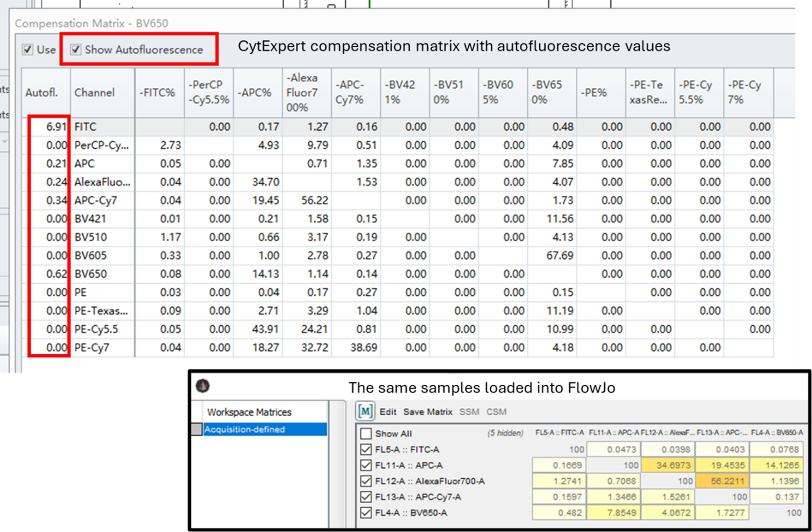The height and width of the screenshot is (532, 812).
Task: Click the gray square beside Acquisition-defined
Action: point(197,429)
